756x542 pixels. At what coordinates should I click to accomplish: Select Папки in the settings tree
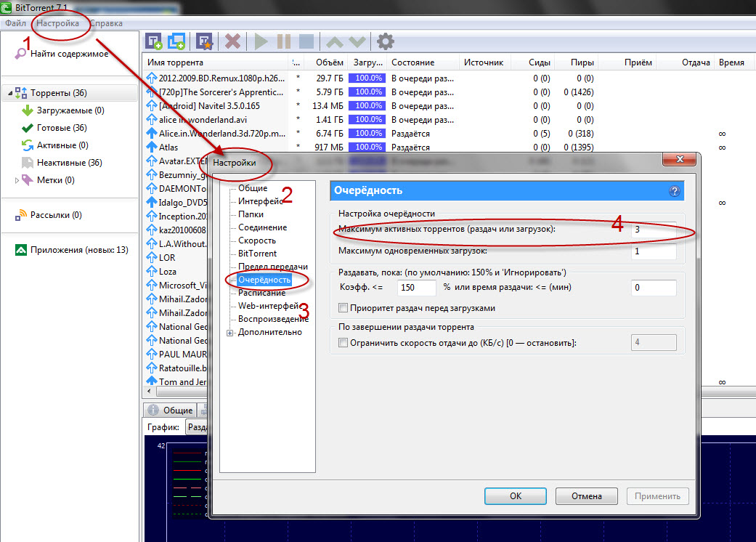251,214
